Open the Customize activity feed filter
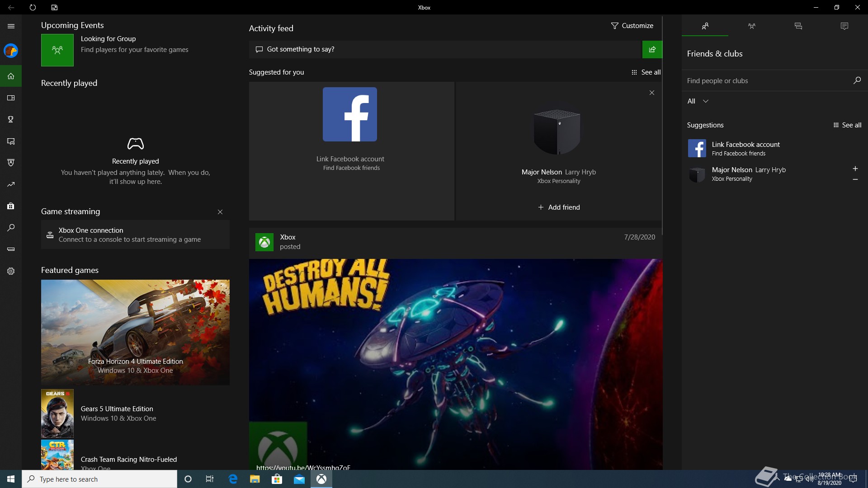 [x=632, y=26]
